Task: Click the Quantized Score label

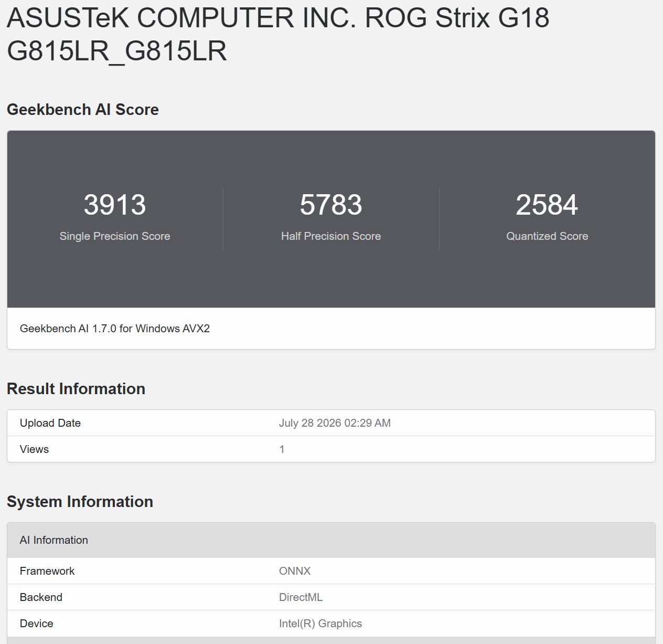Action: point(547,236)
